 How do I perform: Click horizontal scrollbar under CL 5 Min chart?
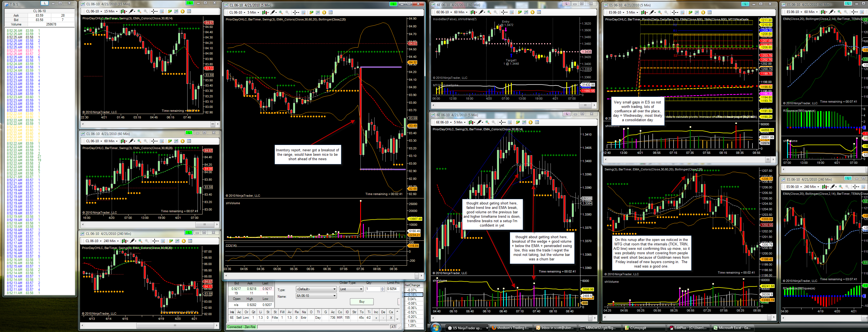tap(324, 276)
